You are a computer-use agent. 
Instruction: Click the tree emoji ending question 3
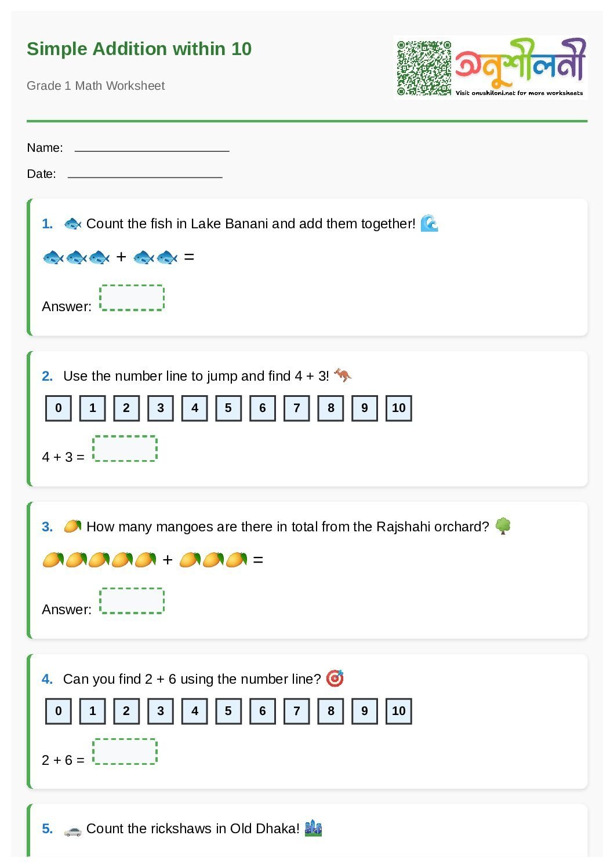(503, 526)
